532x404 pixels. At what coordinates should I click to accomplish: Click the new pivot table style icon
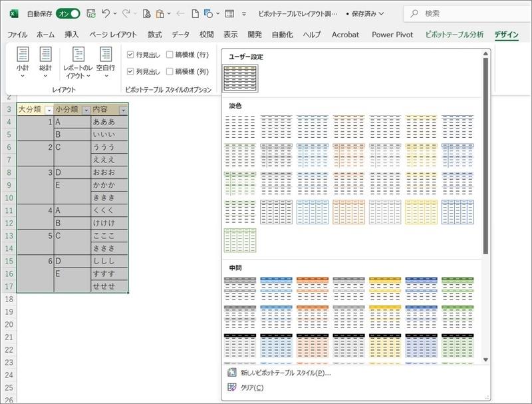click(x=231, y=373)
